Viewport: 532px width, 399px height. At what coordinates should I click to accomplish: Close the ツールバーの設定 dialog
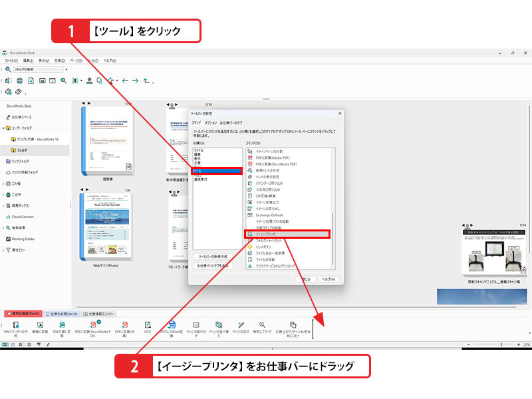tap(340, 113)
